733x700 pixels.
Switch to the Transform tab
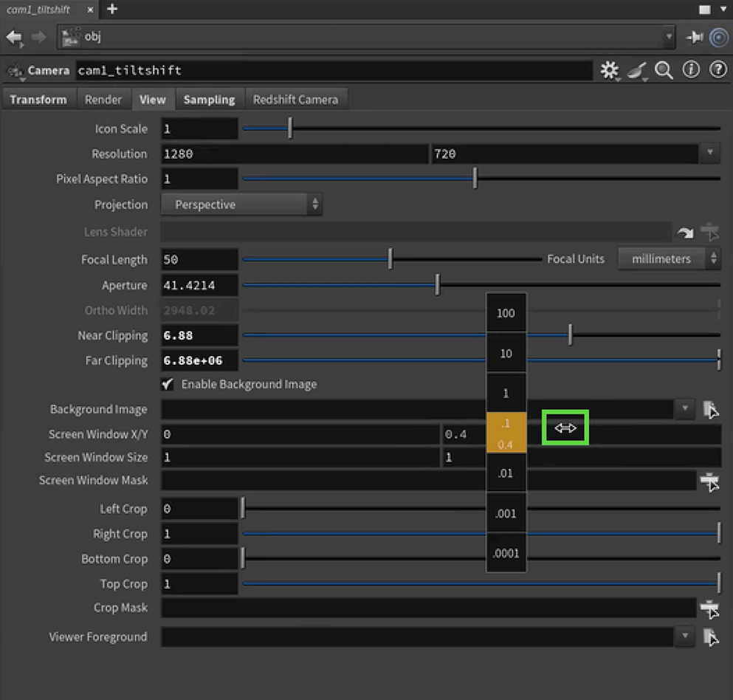click(x=38, y=100)
